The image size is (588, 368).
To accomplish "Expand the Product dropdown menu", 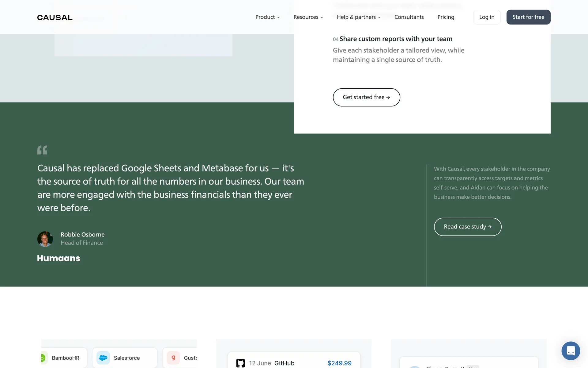I will pyautogui.click(x=267, y=17).
